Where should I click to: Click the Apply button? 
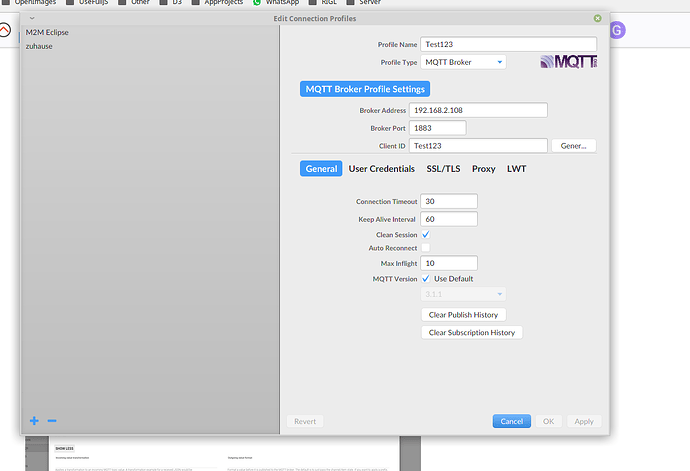click(x=584, y=421)
